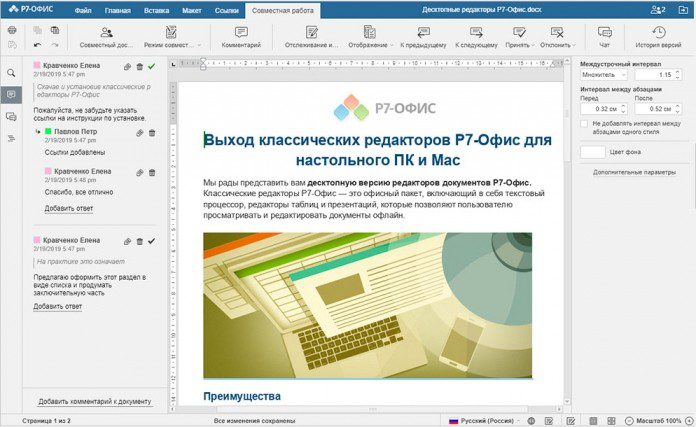Redo the last action
This screenshot has height=427, width=696.
pyautogui.click(x=55, y=45)
